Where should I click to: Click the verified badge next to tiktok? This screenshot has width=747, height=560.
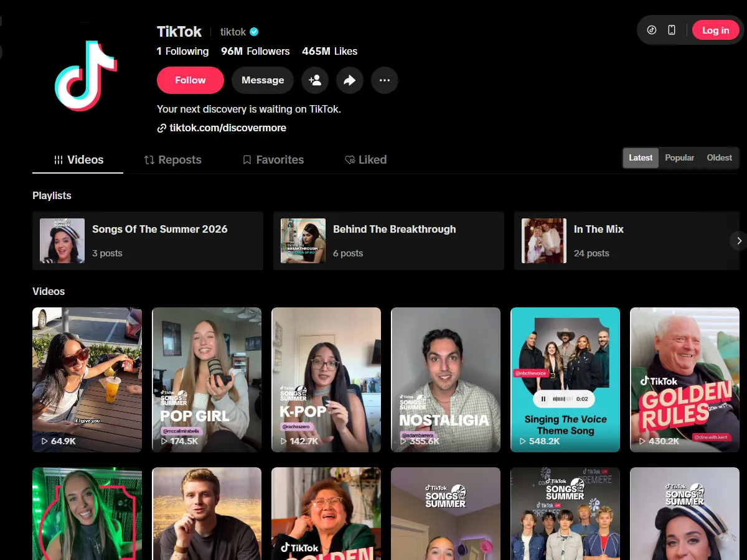click(255, 32)
